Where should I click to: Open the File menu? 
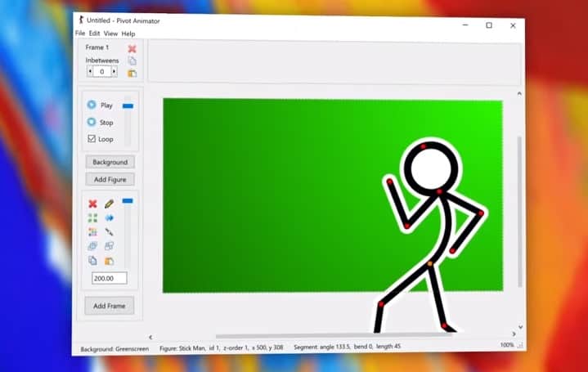click(x=80, y=33)
